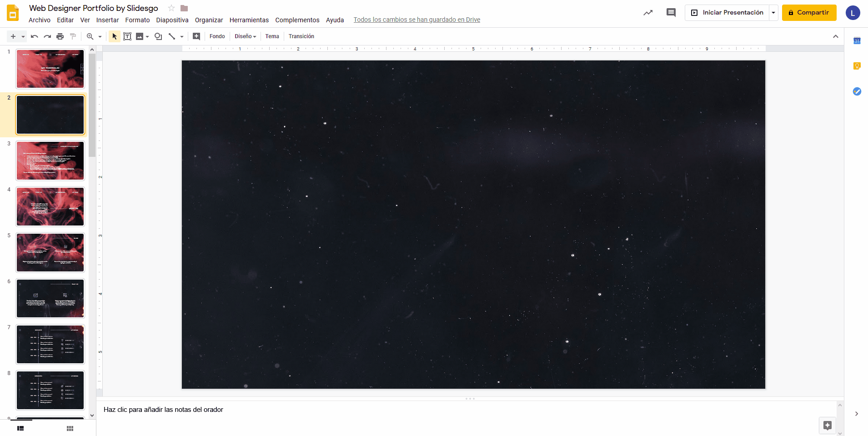This screenshot has height=436, width=868.
Task: Choose the text box tool
Action: pyautogui.click(x=127, y=36)
